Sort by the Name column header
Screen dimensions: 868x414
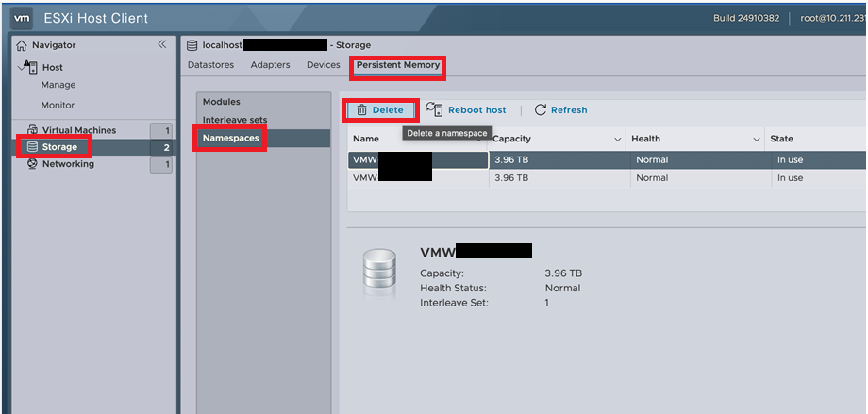pyautogui.click(x=366, y=139)
